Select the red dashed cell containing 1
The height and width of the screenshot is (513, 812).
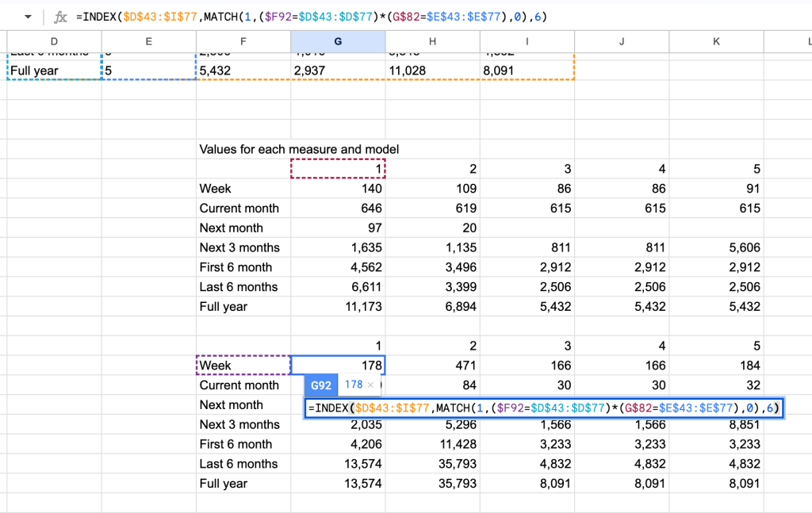point(338,169)
